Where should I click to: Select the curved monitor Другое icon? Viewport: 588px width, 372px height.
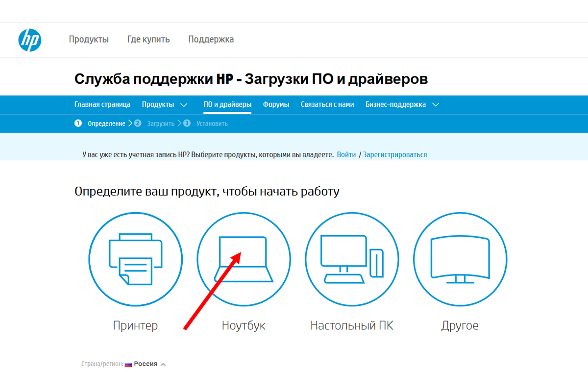pyautogui.click(x=460, y=260)
